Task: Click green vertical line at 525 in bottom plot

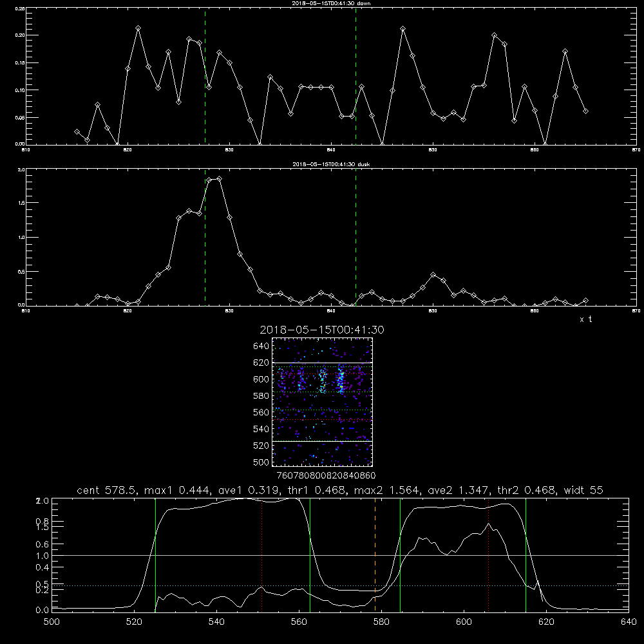Action: point(155,554)
